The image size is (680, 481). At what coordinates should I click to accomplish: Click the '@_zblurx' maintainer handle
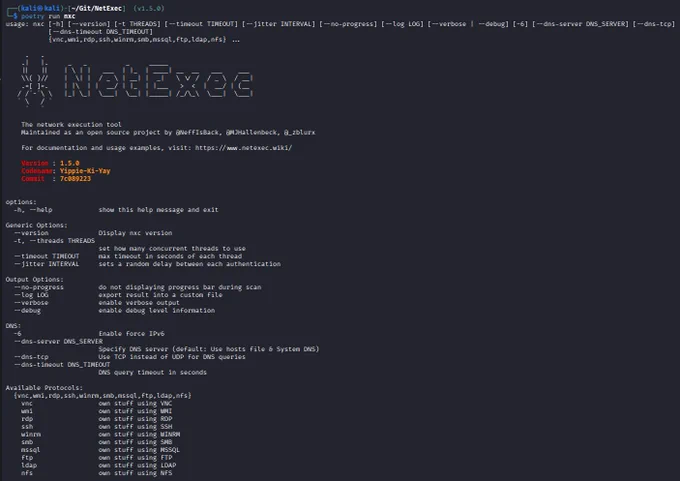pyautogui.click(x=300, y=132)
